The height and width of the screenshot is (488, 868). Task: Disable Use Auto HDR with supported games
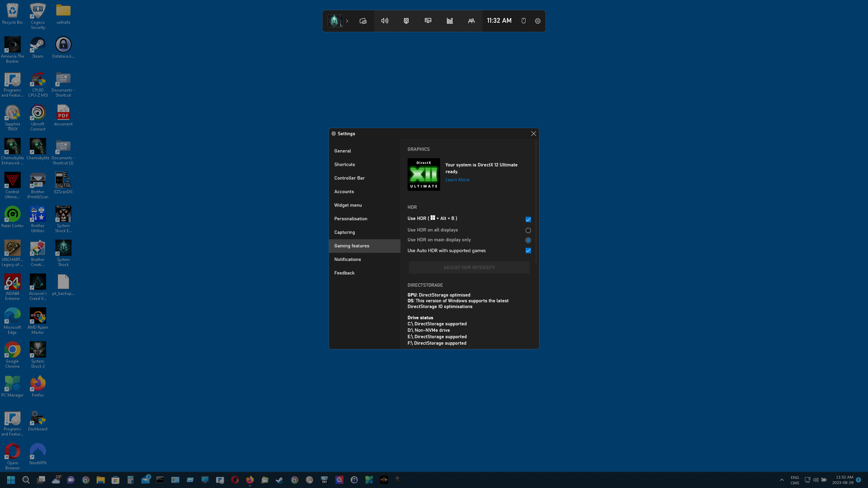pos(528,251)
